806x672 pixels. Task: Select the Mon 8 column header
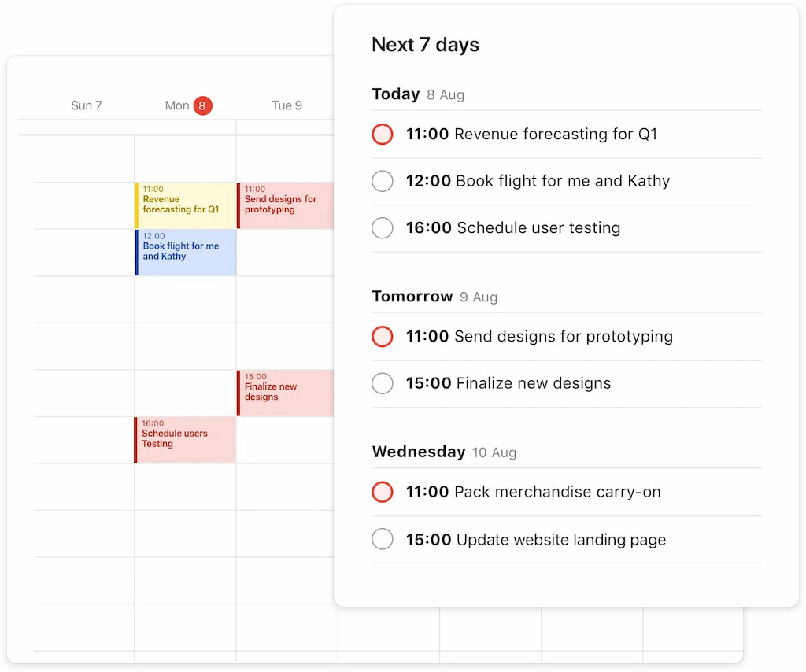click(x=178, y=105)
